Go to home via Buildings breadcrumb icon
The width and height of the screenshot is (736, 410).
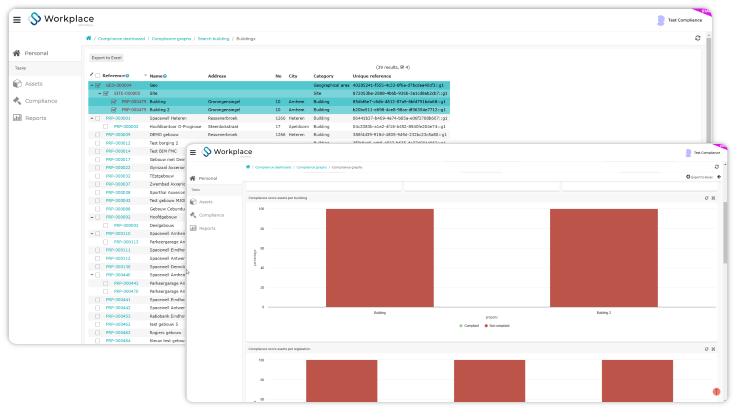click(x=88, y=38)
